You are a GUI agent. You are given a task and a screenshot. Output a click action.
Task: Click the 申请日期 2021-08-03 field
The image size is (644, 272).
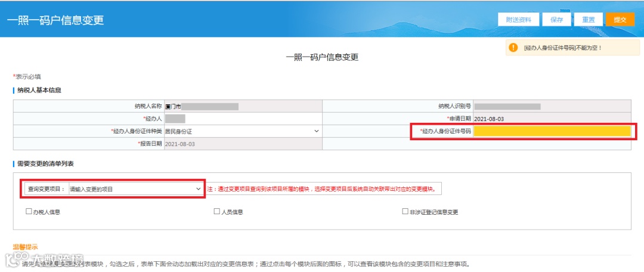tap(552, 119)
